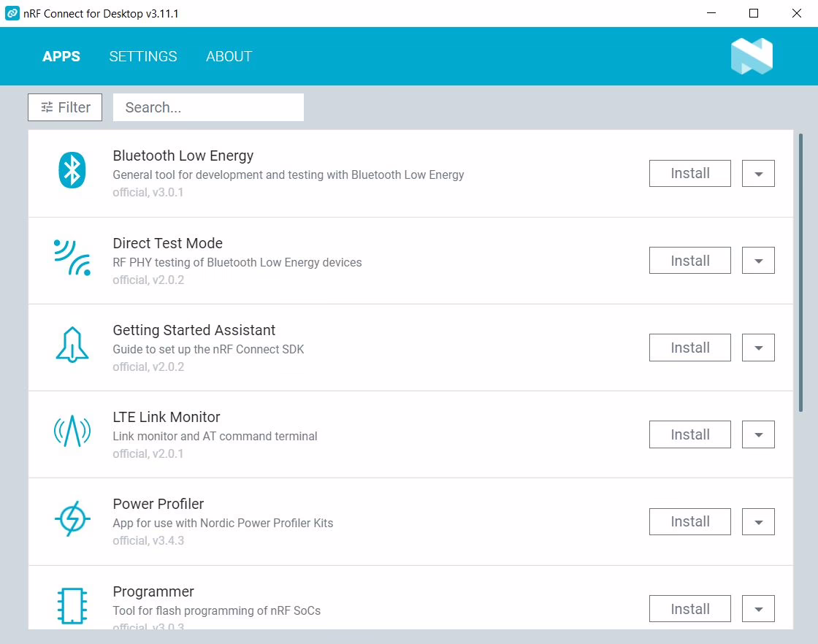Click the Power Profiler lightning icon
Viewport: 818px width, 644px height.
coord(72,519)
